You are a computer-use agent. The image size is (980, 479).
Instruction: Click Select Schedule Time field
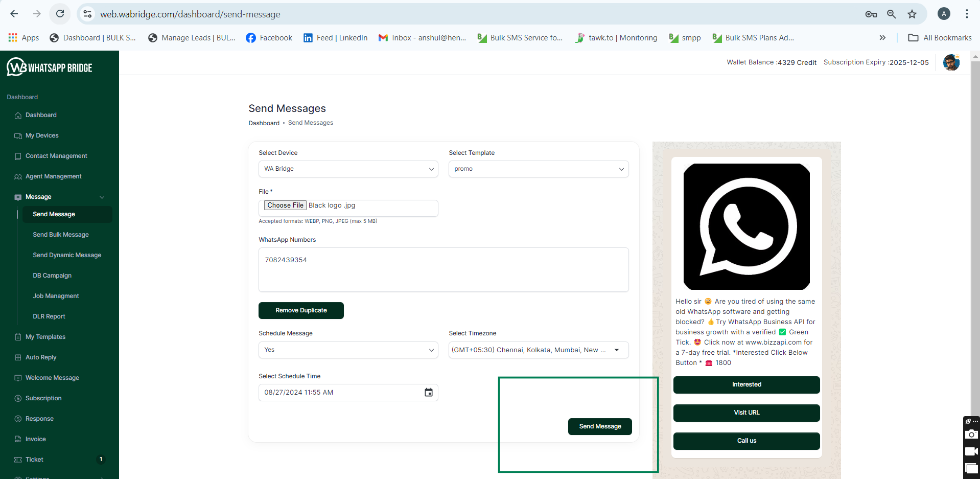click(348, 393)
